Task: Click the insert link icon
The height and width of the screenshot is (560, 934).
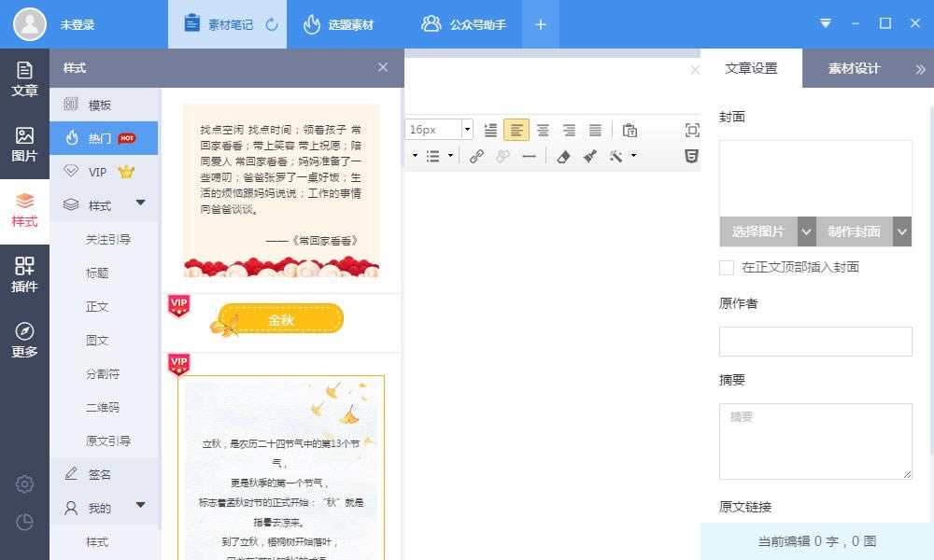Action: point(476,157)
